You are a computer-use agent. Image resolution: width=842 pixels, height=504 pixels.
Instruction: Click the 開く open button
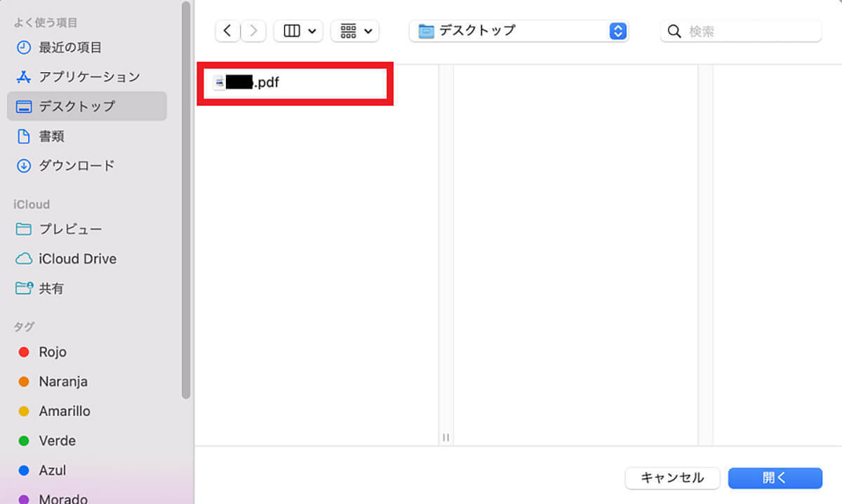pyautogui.click(x=775, y=478)
